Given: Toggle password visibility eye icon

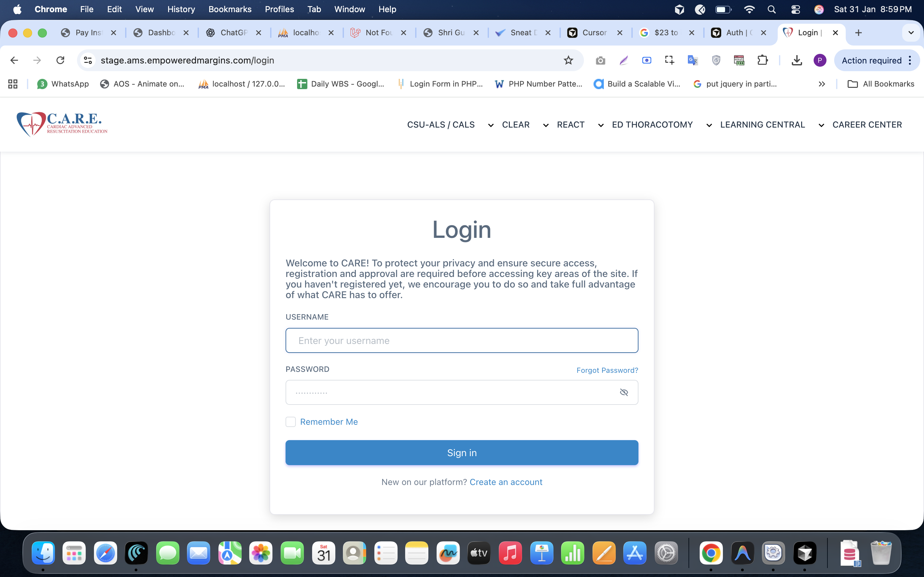Looking at the screenshot, I should [x=624, y=392].
